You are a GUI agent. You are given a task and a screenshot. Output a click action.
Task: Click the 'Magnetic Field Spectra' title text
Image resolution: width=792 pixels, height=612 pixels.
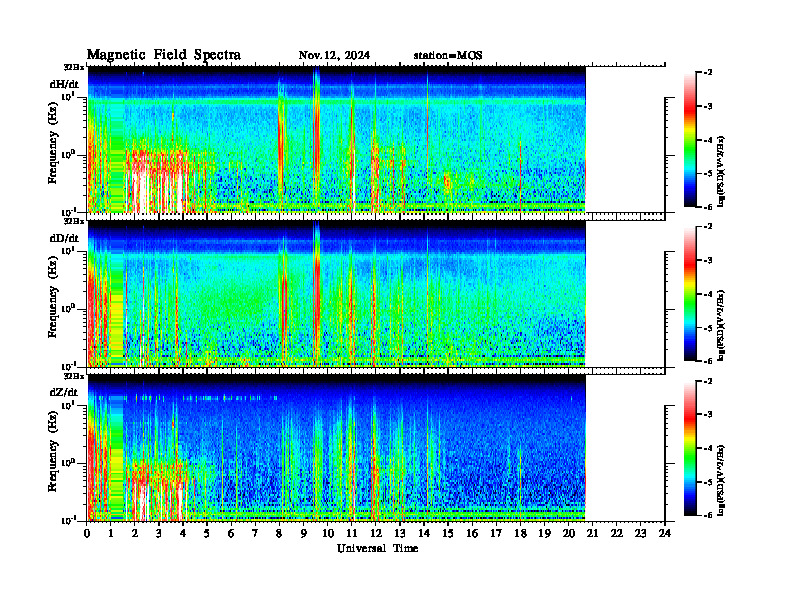point(164,55)
